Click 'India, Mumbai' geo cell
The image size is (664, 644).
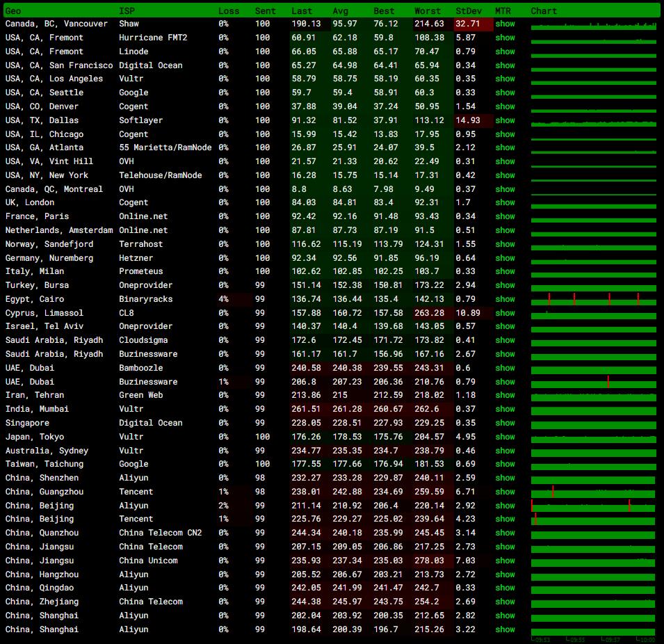click(x=37, y=409)
